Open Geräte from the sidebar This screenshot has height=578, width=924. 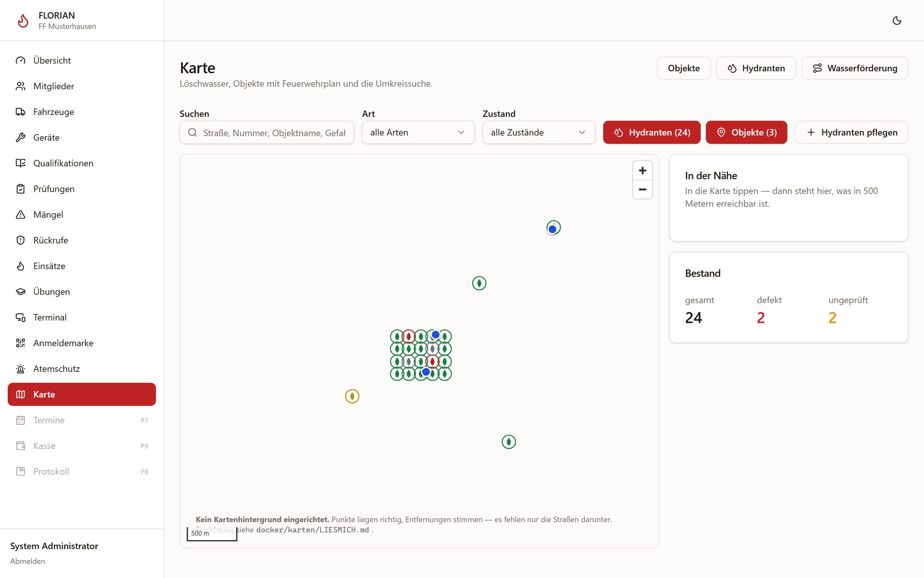click(x=82, y=137)
